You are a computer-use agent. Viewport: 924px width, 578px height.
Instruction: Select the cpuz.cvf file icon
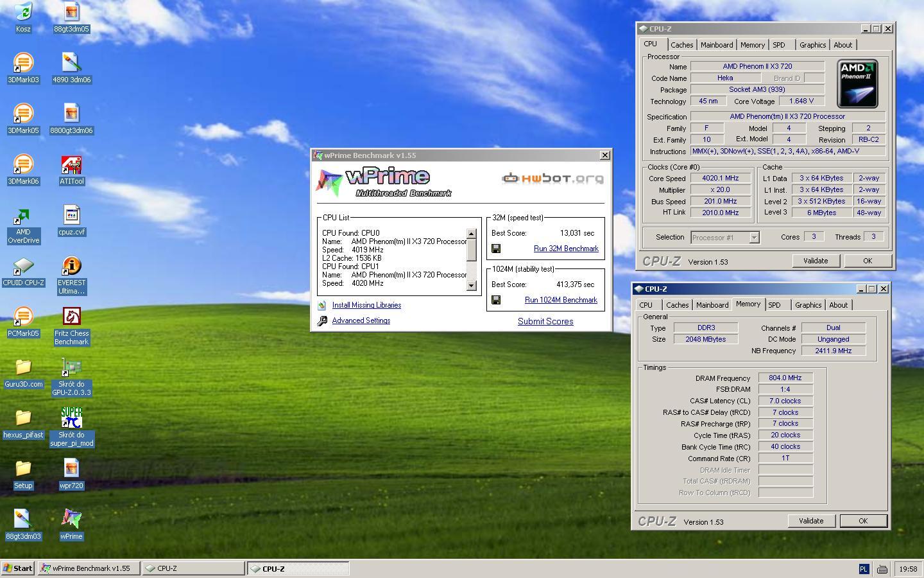point(71,220)
